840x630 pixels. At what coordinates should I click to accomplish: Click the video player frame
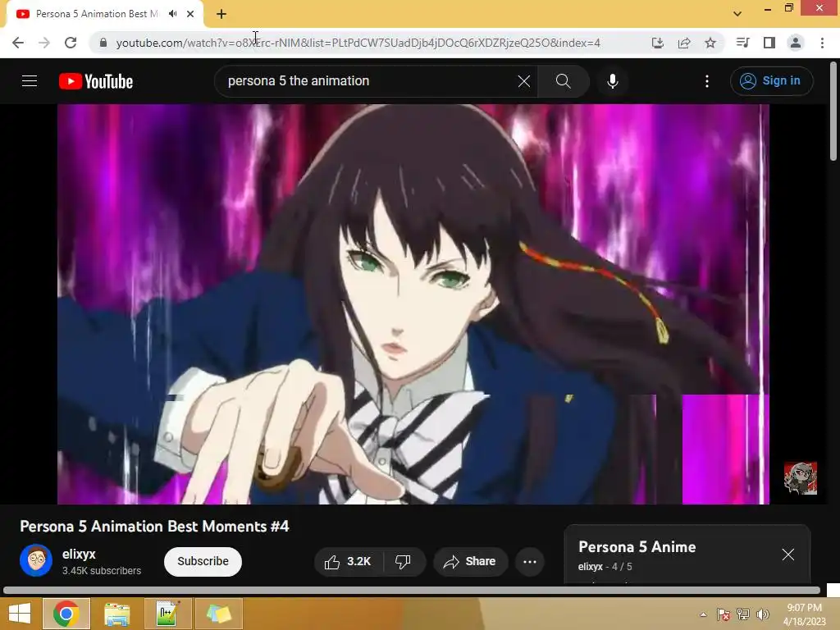[413, 304]
